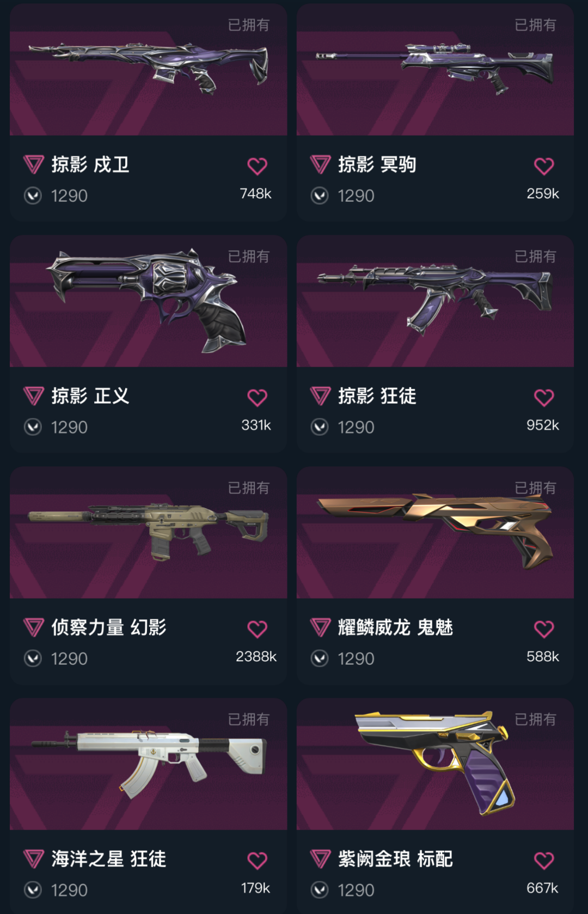This screenshot has width=588, height=914.
Task: Click 已拥有 label on 掠影 冥驹 card
Action: click(535, 25)
